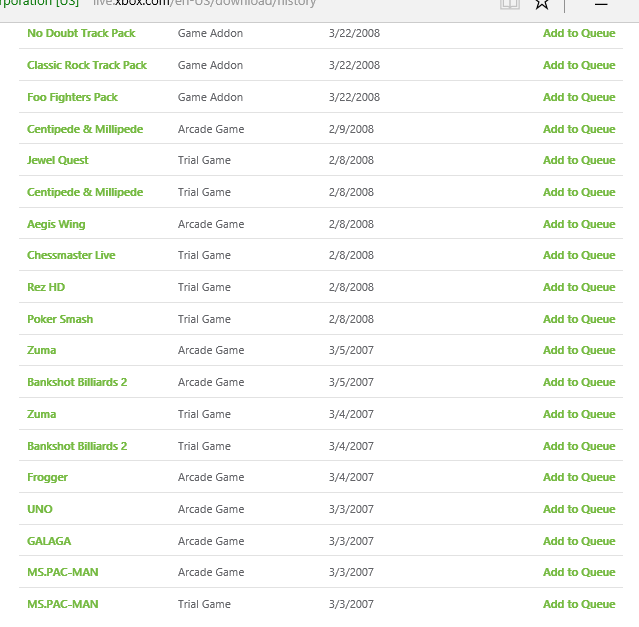Click the 3/4/2007 date in Frogger row
This screenshot has width=639, height=627.
click(x=351, y=477)
